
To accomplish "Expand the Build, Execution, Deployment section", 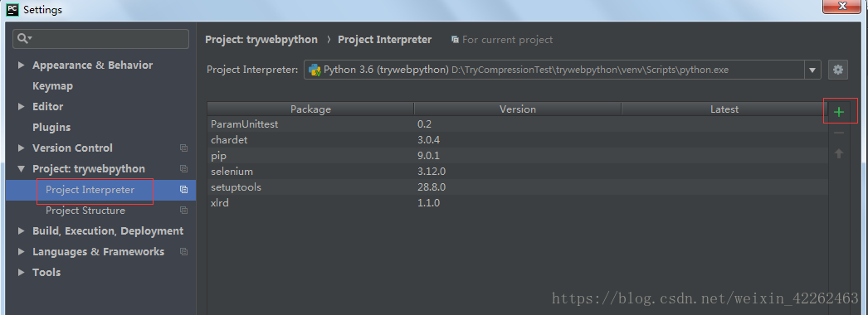I will 21,231.
